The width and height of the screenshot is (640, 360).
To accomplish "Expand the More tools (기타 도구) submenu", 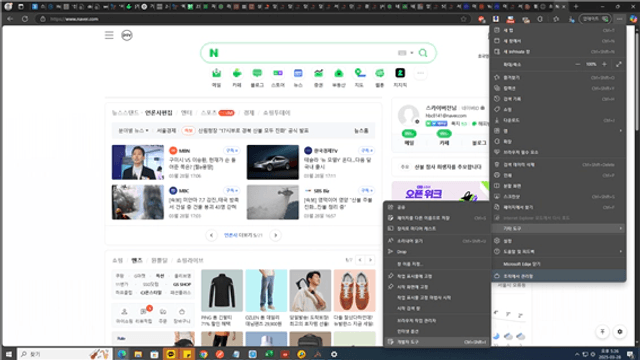I will 558,229.
